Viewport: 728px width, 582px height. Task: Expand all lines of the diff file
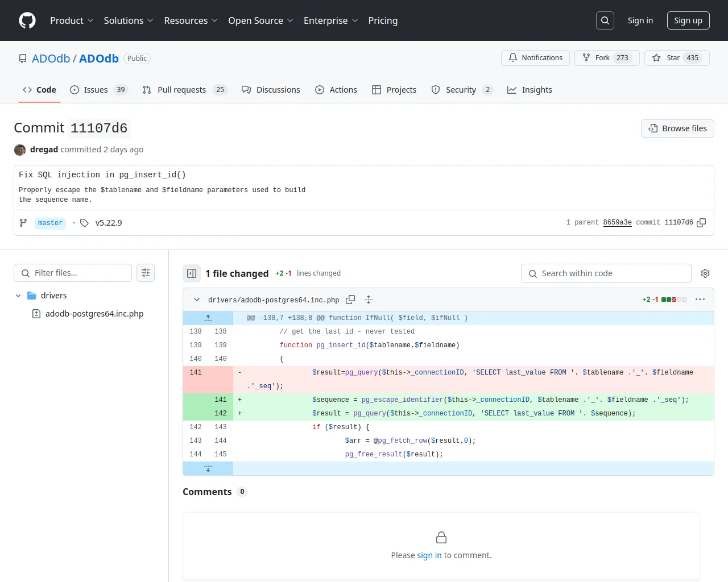(369, 300)
